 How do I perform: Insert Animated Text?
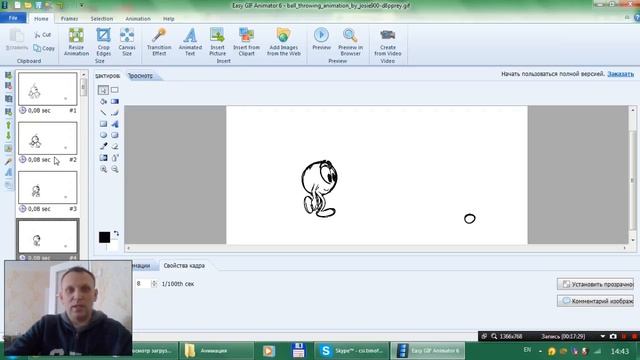click(x=190, y=42)
